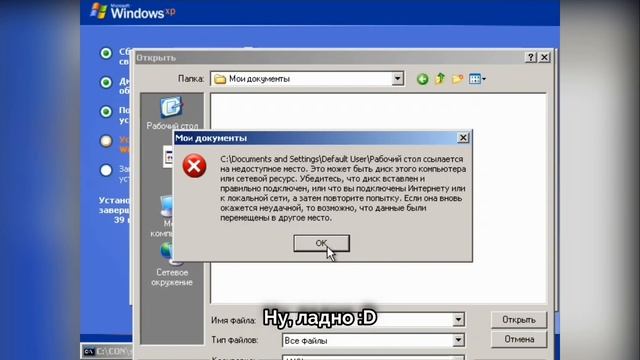The height and width of the screenshot is (360, 640).
Task: Select Рабочий стол in places sidebar
Action: pos(172,113)
